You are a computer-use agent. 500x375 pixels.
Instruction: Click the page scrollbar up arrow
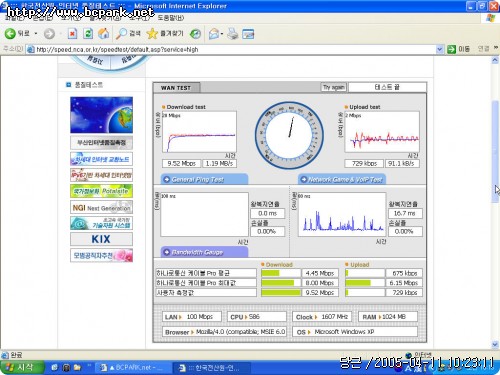tap(495, 61)
